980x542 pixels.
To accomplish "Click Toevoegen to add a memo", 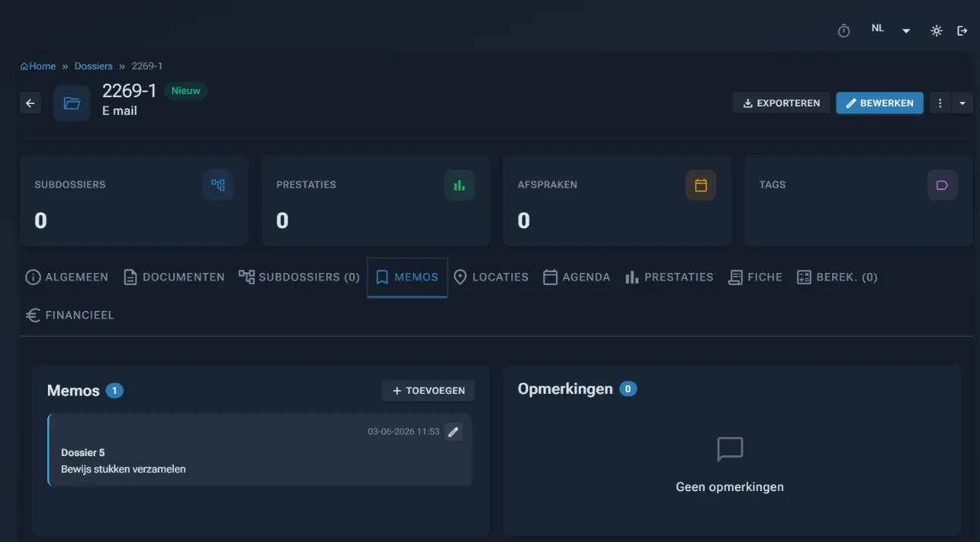I will point(428,391).
